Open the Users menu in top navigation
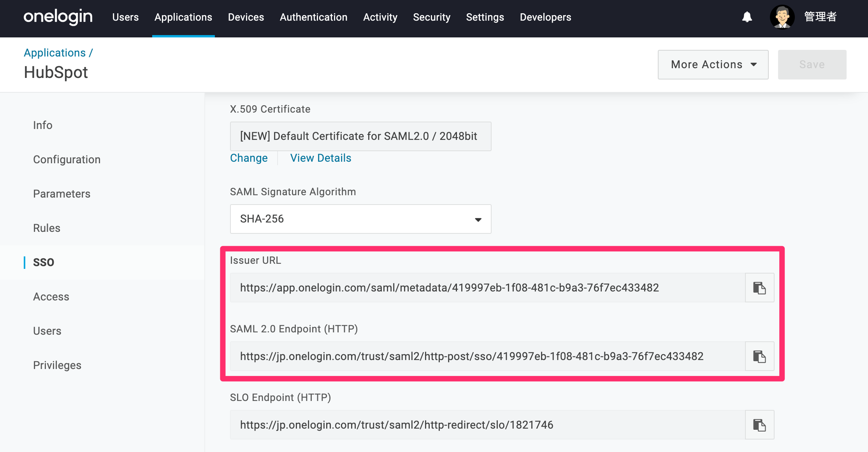The image size is (868, 452). (x=125, y=17)
